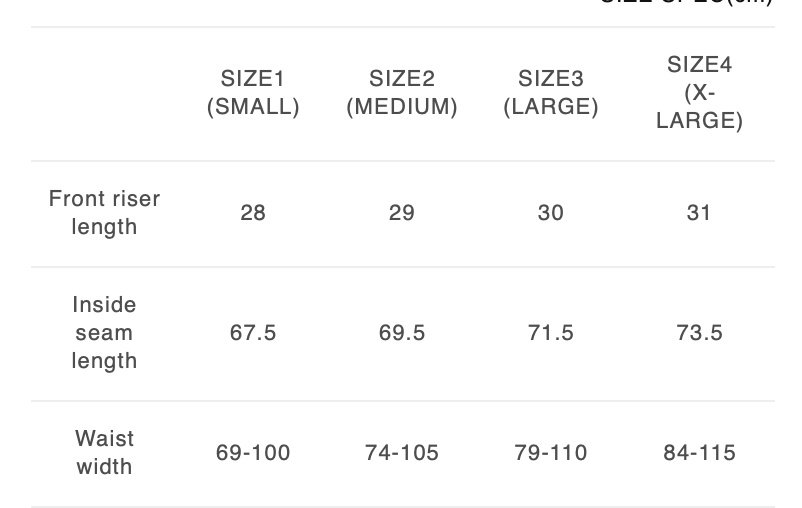Click the waist width value 74-105

402,452
